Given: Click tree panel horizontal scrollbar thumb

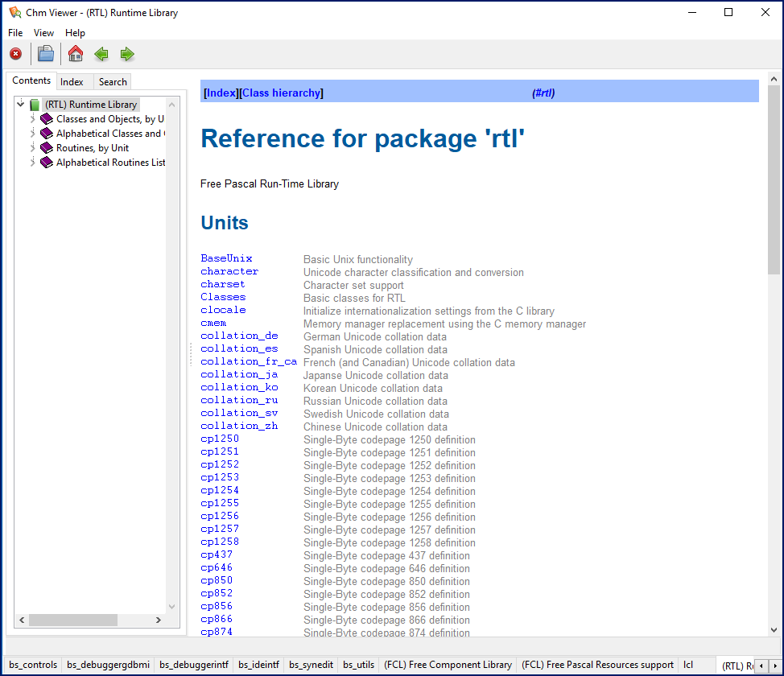Looking at the screenshot, I should pyautogui.click(x=73, y=620).
